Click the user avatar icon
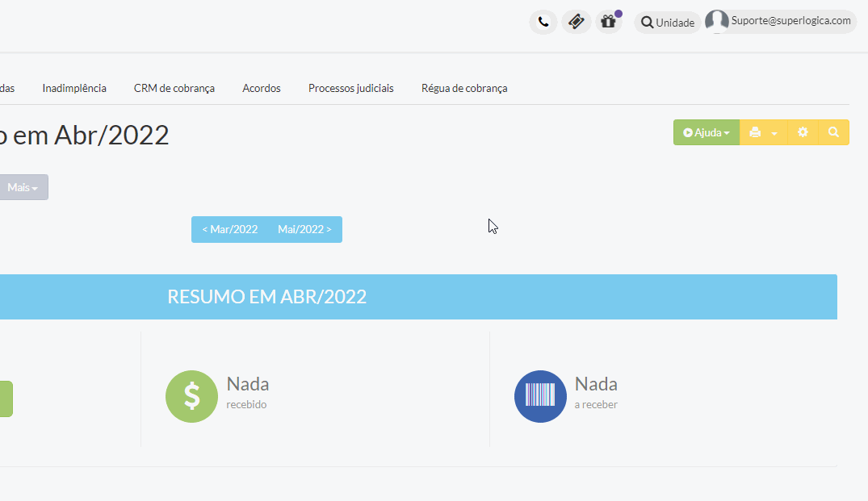The height and width of the screenshot is (501, 868). coord(717,22)
